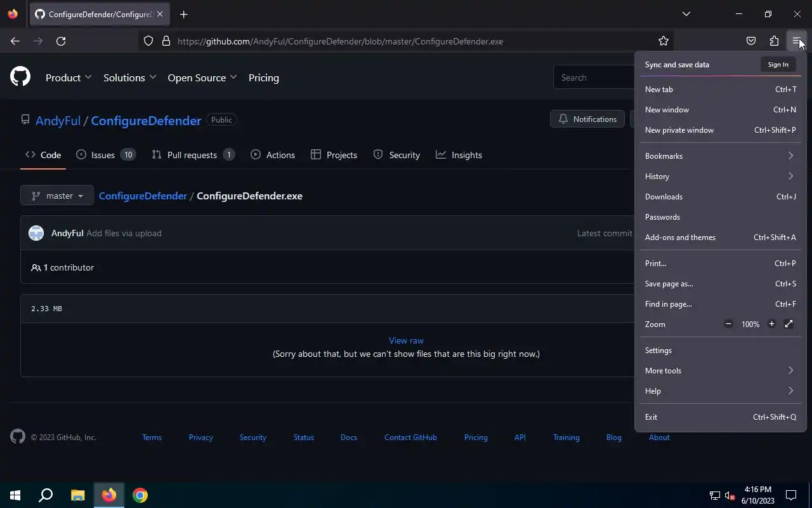Increase zoom with plus button

pyautogui.click(x=771, y=324)
